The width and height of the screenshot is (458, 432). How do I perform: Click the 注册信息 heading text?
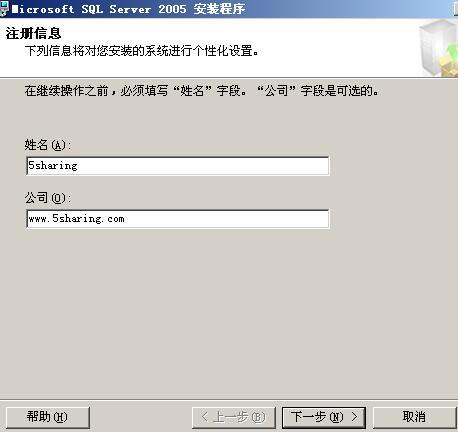pos(33,33)
